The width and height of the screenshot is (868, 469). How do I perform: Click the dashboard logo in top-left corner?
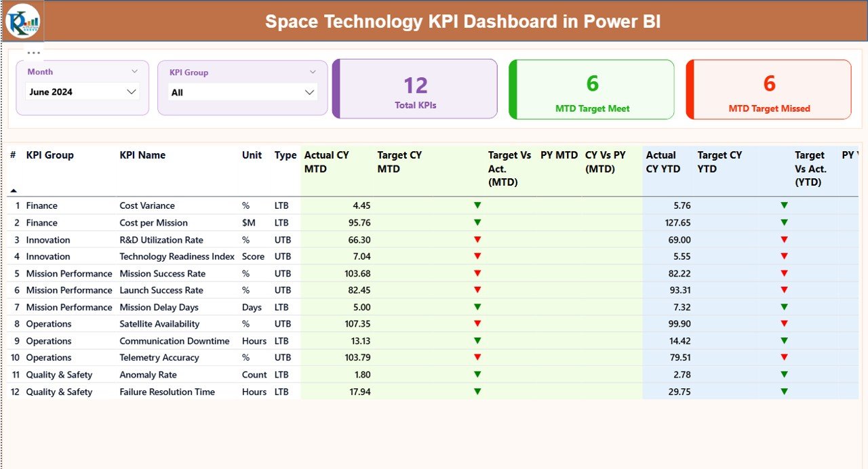[21, 21]
